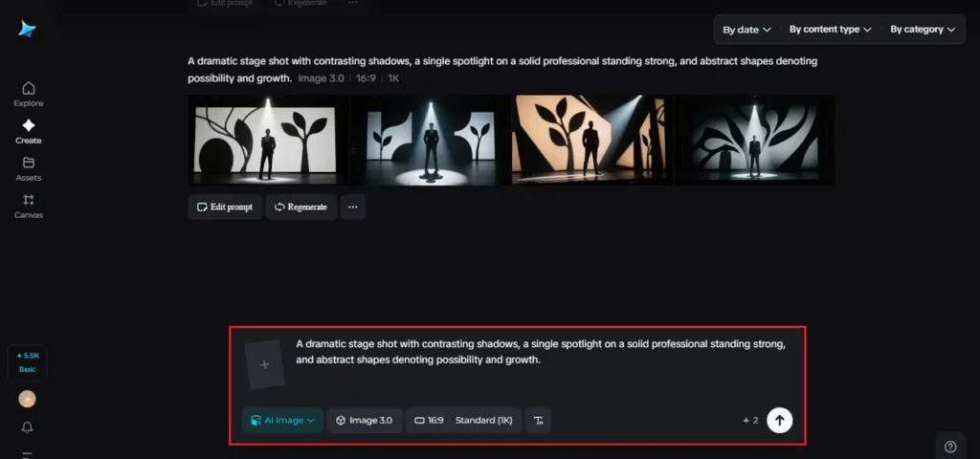Open help via question mark icon
980x459 pixels.
tap(949, 446)
